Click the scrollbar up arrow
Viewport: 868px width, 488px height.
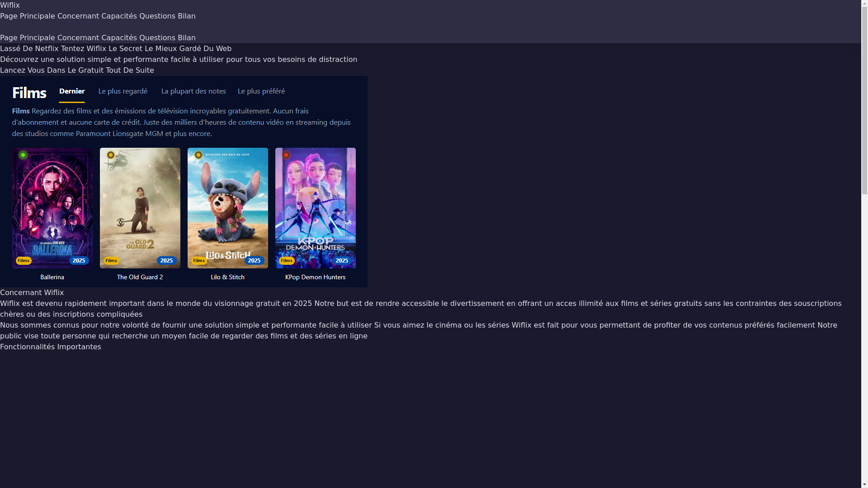(x=865, y=4)
